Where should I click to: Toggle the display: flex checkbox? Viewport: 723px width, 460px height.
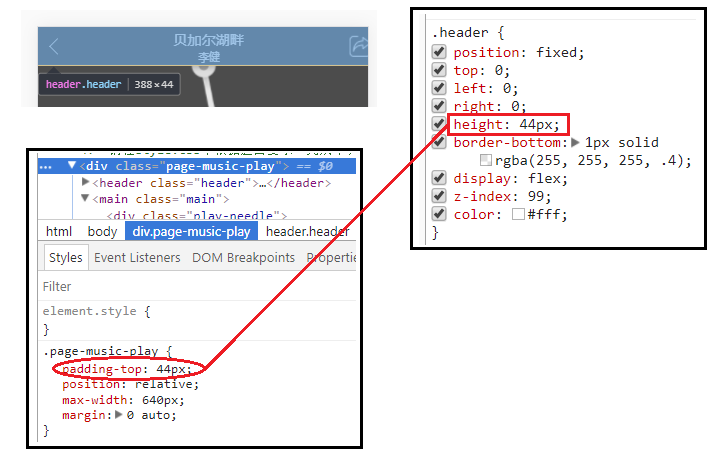(x=438, y=179)
